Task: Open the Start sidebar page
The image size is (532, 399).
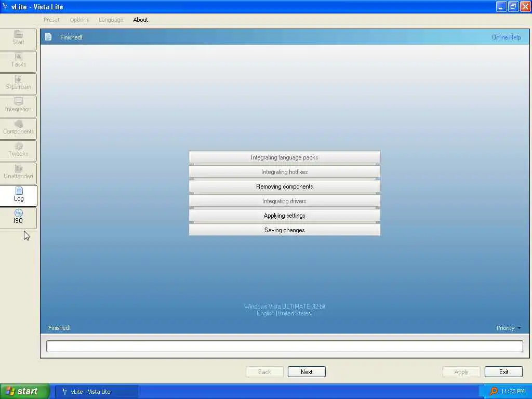Action: point(18,38)
